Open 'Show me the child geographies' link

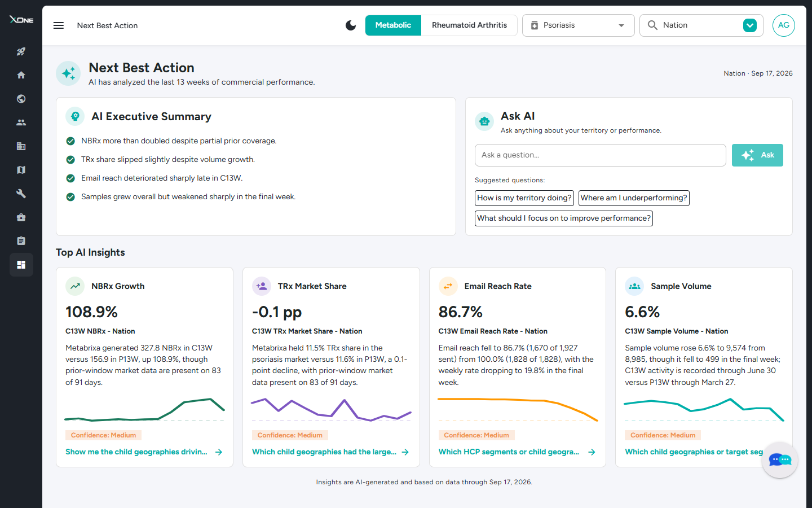tap(144, 452)
